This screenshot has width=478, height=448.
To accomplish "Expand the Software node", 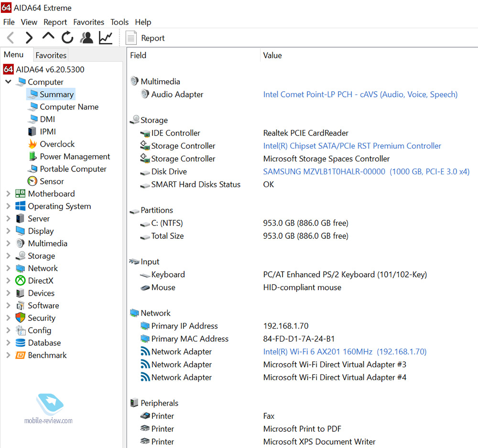I will (x=8, y=306).
